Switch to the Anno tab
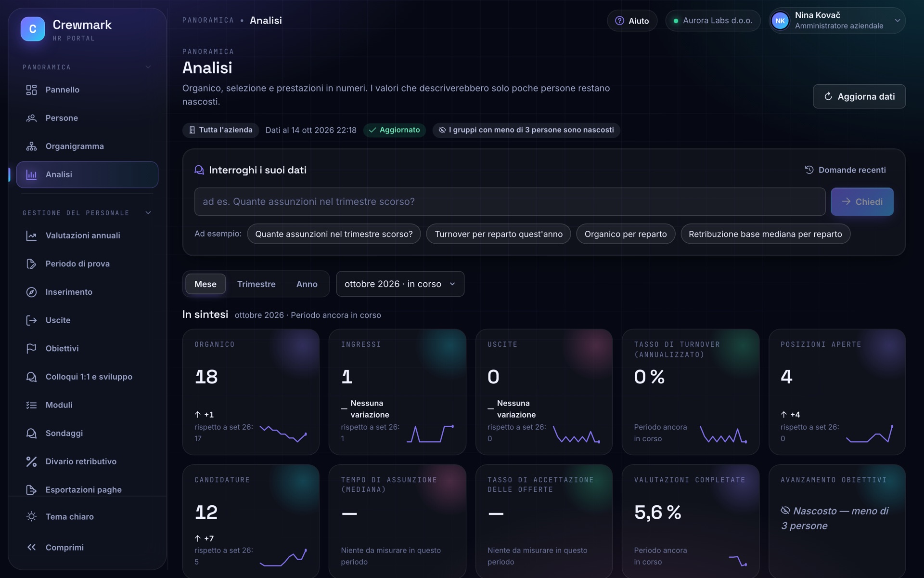The image size is (924, 578). click(x=307, y=284)
